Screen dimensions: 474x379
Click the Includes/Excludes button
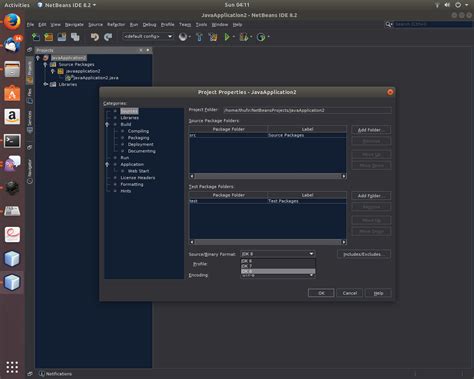(x=364, y=254)
